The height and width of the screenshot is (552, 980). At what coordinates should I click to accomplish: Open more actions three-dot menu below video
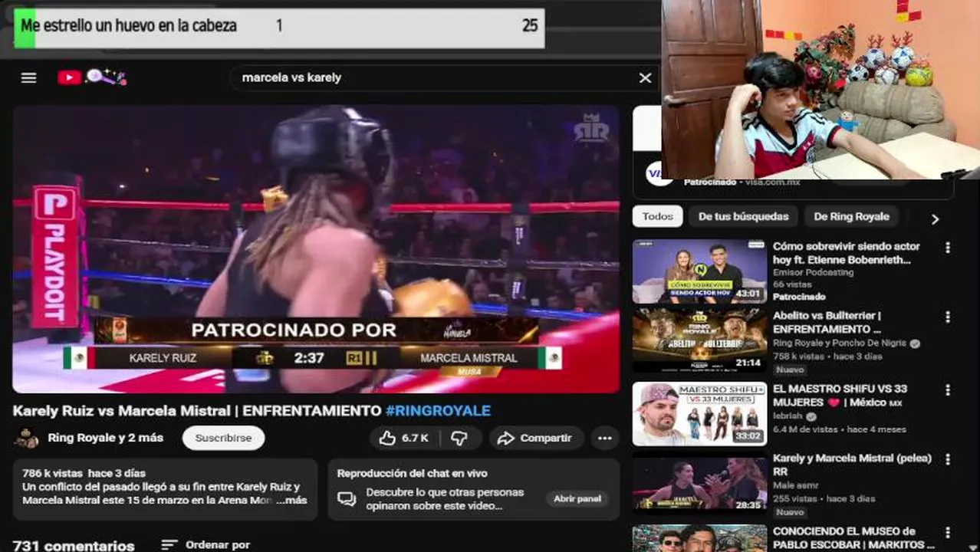coord(605,438)
